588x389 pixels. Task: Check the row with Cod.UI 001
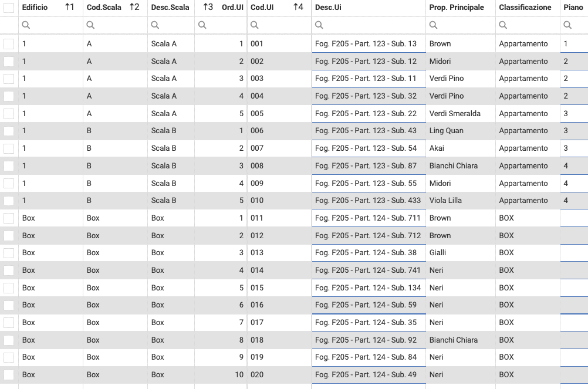point(9,44)
